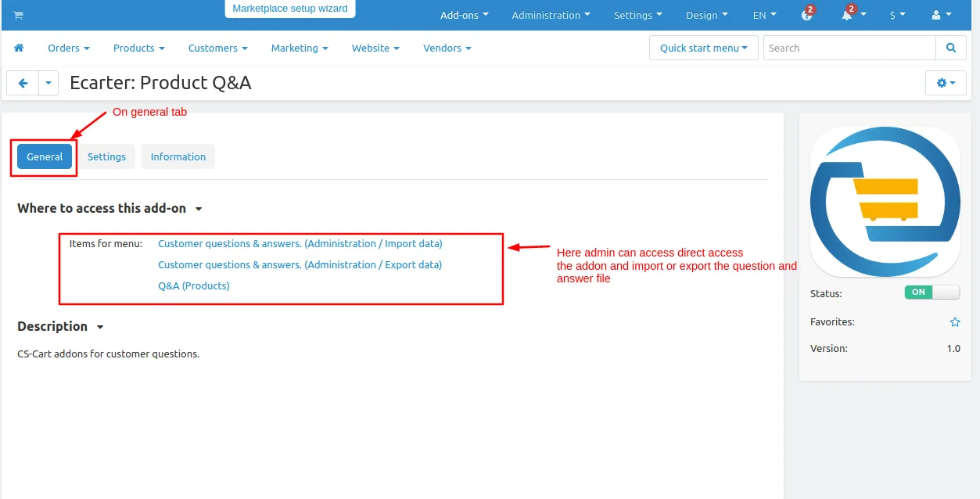
Task: Click the 'Favorites:' label
Action: pyautogui.click(x=832, y=321)
